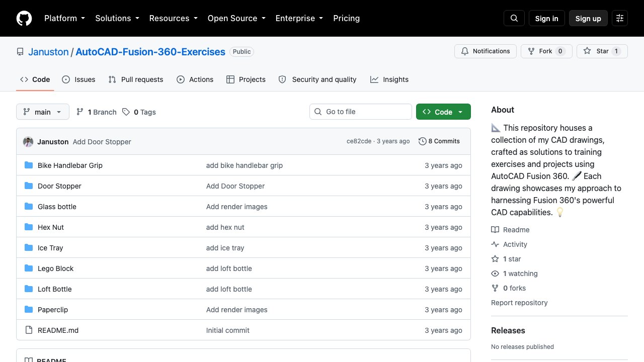Click the tag icon beside 0 Tags

126,112
